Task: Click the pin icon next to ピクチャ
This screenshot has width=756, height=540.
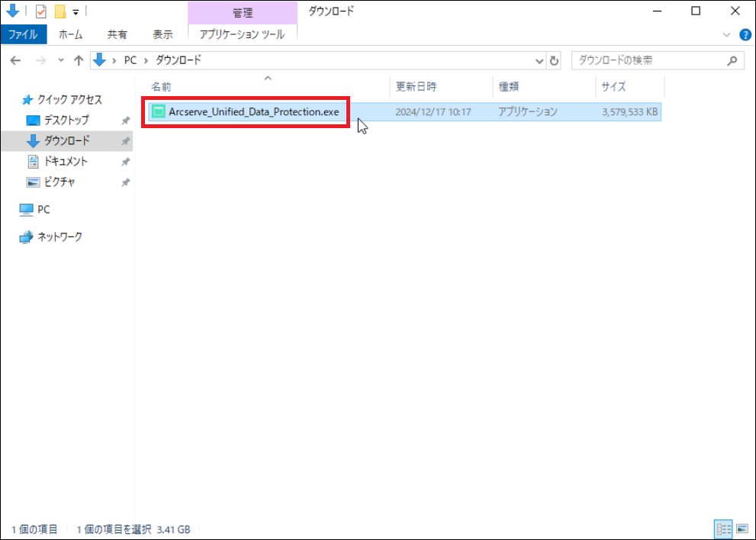Action: point(125,183)
